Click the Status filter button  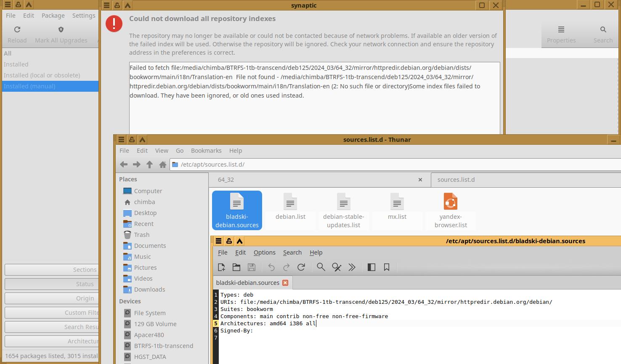[52, 284]
